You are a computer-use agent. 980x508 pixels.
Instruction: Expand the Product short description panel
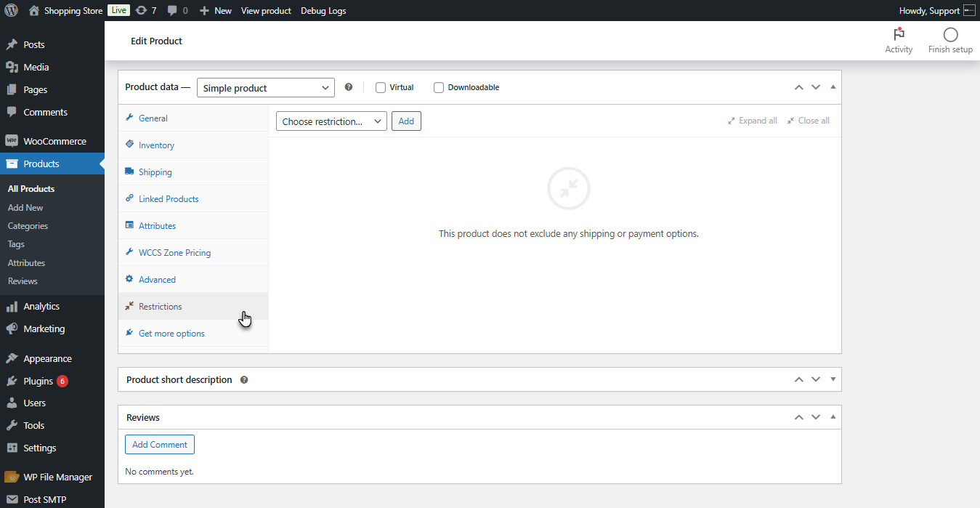[833, 379]
